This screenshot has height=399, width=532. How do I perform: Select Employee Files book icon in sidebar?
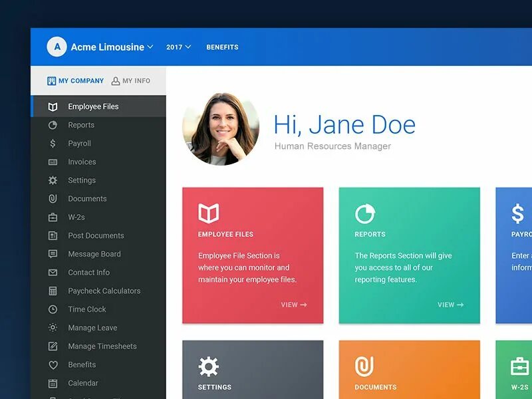click(x=53, y=107)
